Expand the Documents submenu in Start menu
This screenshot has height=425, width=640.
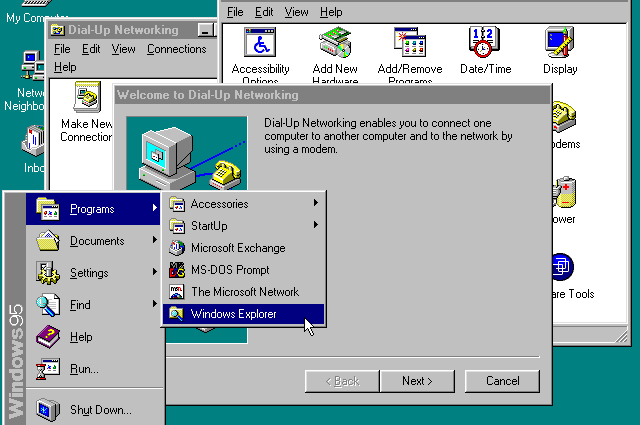coord(97,241)
